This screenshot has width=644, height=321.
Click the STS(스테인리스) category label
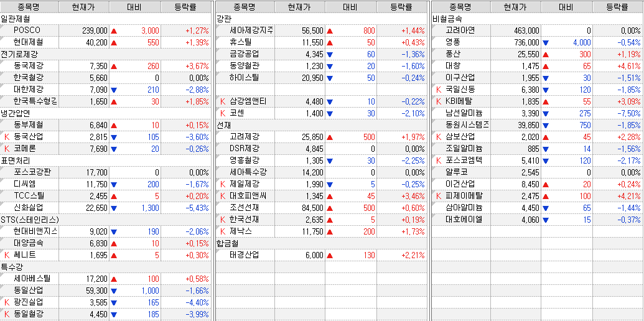point(30,220)
